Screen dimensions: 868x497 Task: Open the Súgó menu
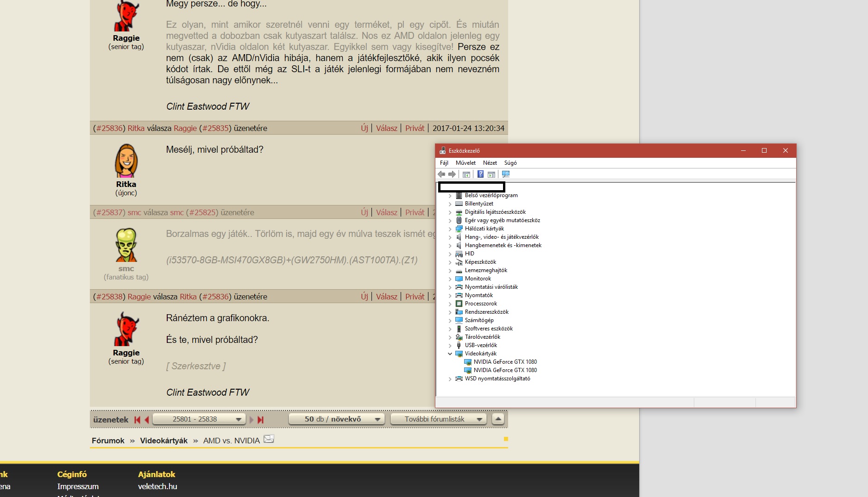[510, 163]
